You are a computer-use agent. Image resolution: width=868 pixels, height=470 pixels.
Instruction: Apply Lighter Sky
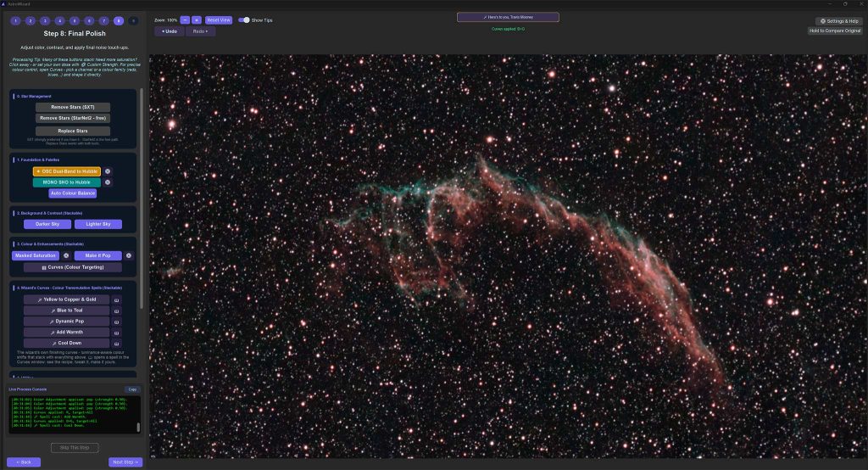(x=98, y=225)
